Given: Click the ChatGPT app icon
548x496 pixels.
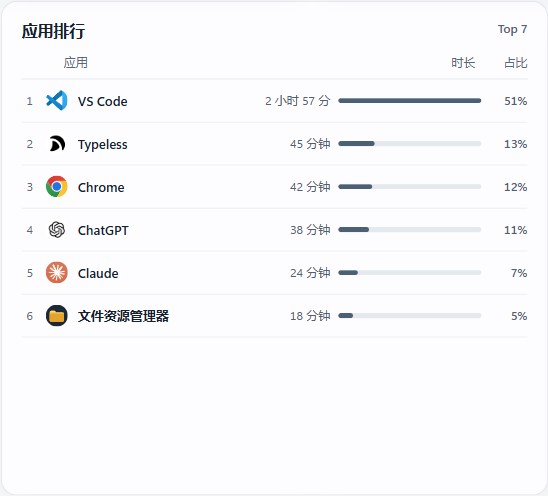Looking at the screenshot, I should pyautogui.click(x=57, y=230).
